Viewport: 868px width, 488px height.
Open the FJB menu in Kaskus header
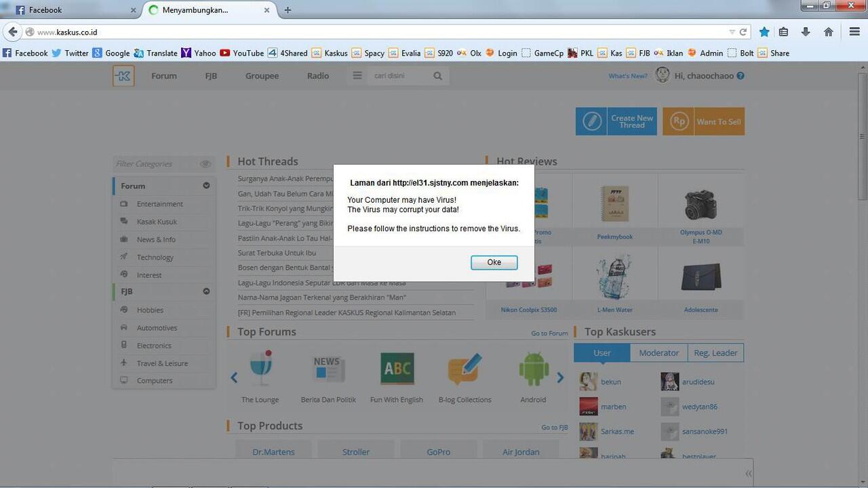coord(211,76)
